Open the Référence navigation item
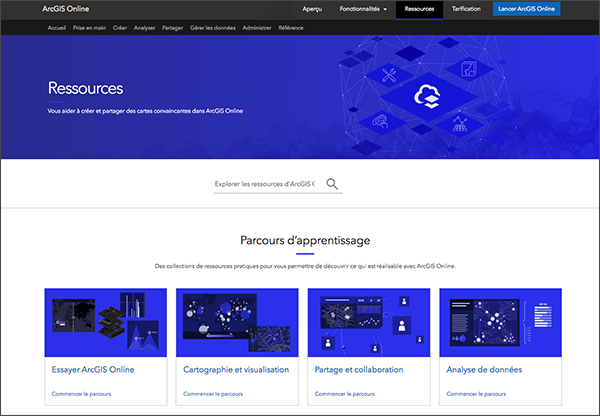Image resolution: width=600 pixels, height=416 pixels. [291, 28]
